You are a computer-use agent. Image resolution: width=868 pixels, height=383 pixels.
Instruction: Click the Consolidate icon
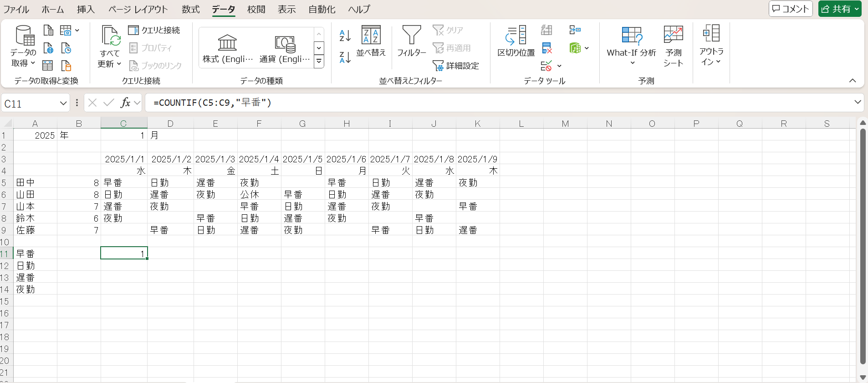point(575,30)
